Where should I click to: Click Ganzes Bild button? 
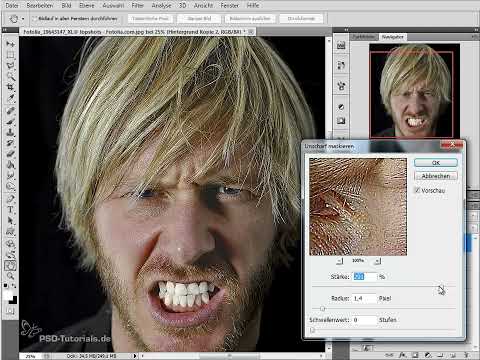pyautogui.click(x=199, y=19)
